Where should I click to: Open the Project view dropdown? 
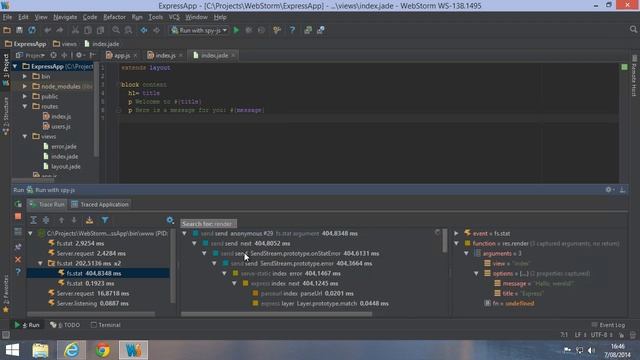[x=30, y=55]
